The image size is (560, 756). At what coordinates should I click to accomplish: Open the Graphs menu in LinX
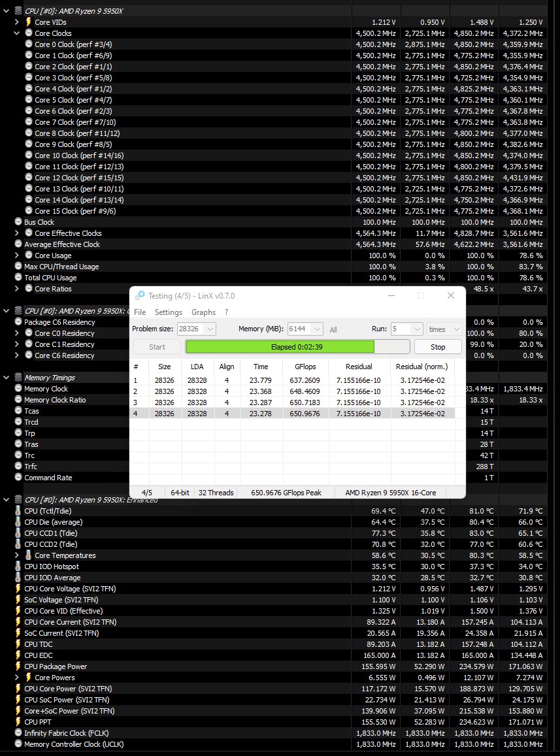(204, 312)
